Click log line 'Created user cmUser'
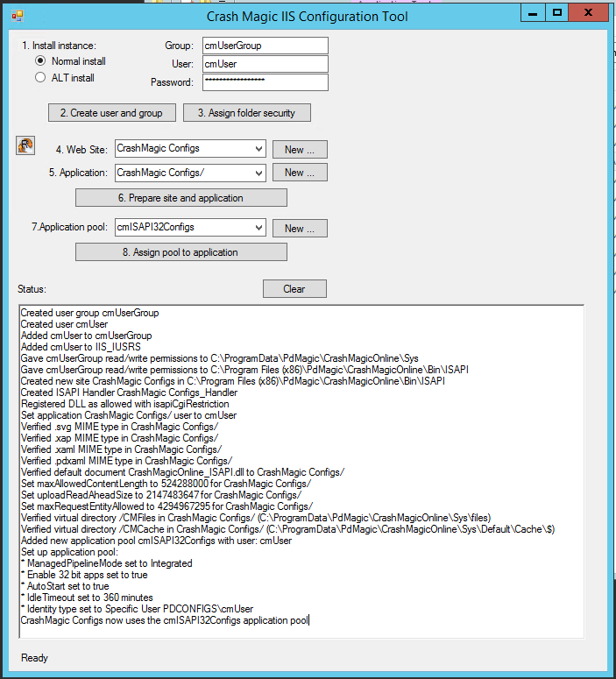Image resolution: width=616 pixels, height=679 pixels. tap(64, 324)
